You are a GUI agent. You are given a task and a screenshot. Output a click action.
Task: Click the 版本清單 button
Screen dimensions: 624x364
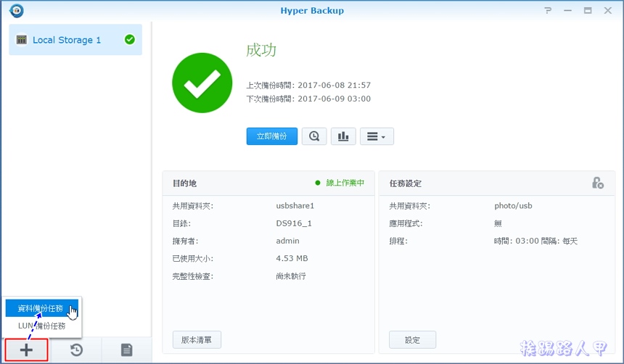197,340
